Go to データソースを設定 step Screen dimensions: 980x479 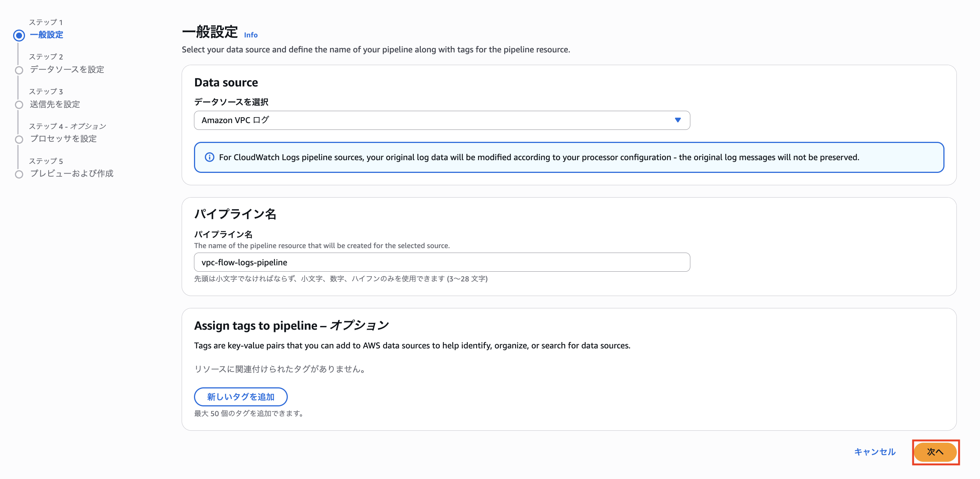point(67,69)
